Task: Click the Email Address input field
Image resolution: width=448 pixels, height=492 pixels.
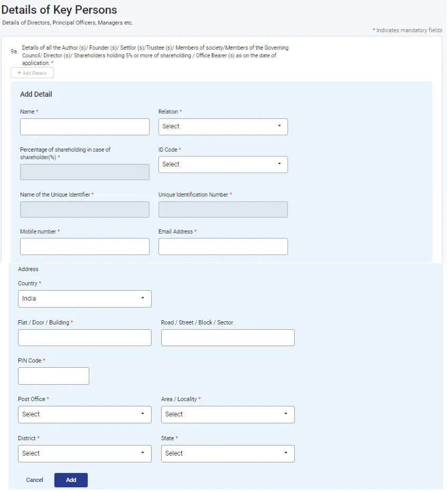Action: click(223, 246)
